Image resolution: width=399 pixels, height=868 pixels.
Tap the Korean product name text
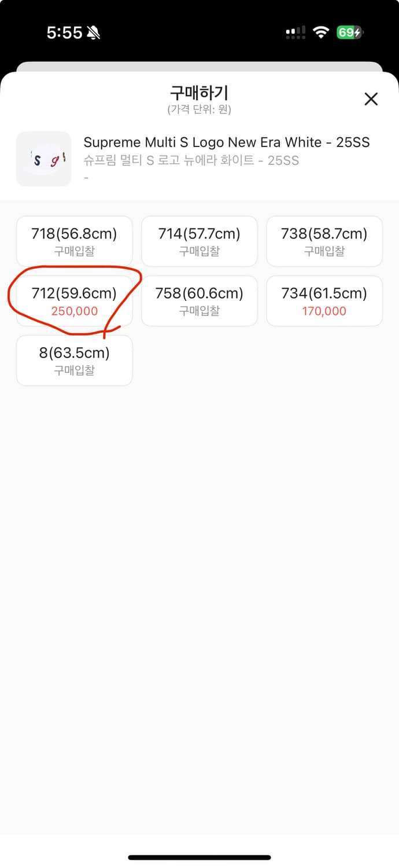click(x=191, y=160)
